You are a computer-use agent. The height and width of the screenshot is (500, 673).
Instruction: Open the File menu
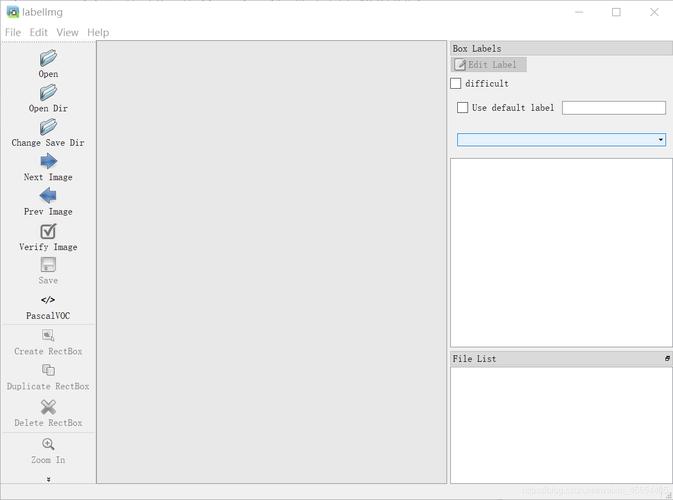13,32
